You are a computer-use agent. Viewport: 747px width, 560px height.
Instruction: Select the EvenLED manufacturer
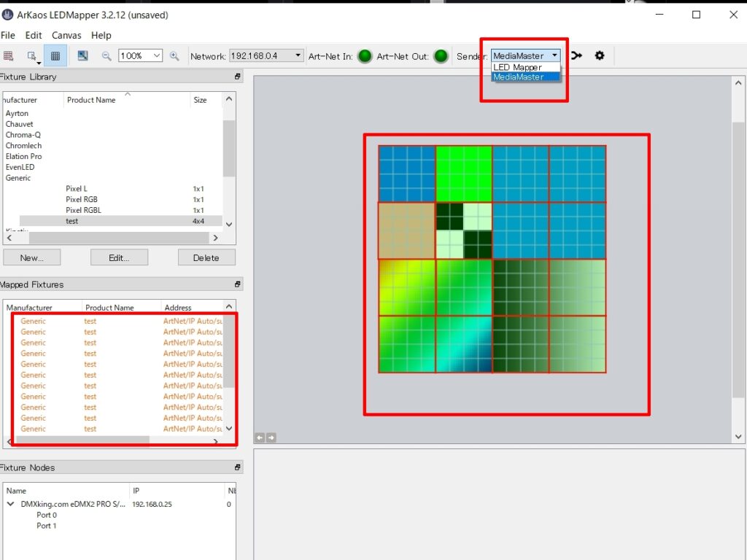(20, 167)
